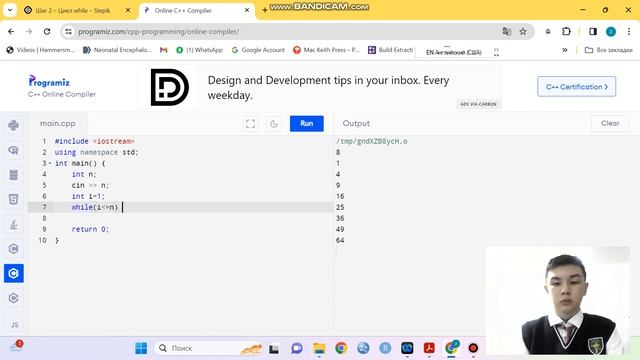640x360 pixels.
Task: Select the main.cpp file tab
Action: pos(58,123)
